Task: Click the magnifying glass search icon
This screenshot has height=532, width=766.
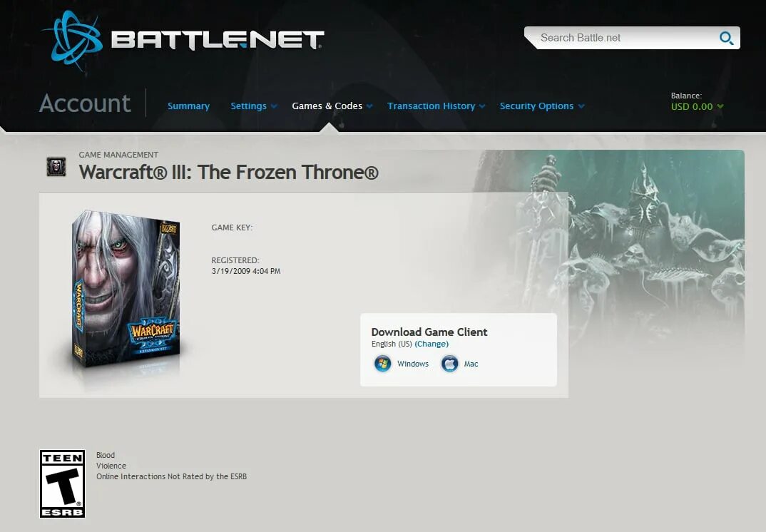Action: [726, 38]
